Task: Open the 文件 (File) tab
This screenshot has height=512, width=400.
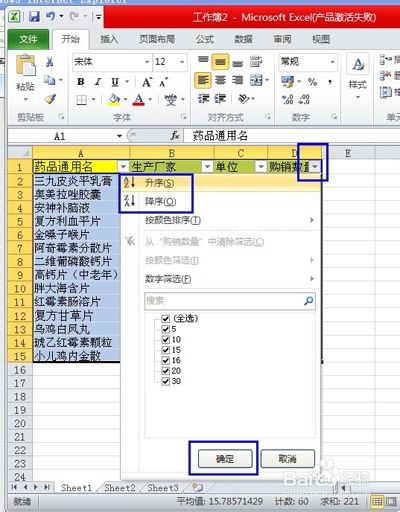Action: (x=28, y=39)
